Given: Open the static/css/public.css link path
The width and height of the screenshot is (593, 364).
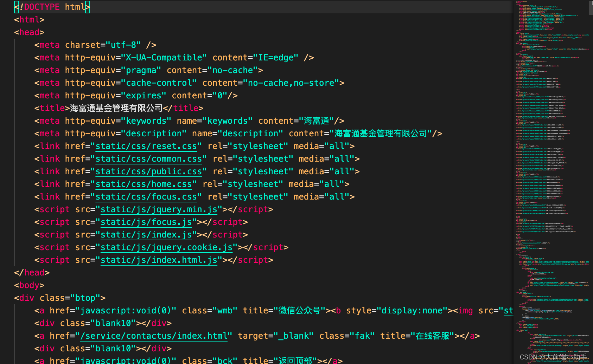Looking at the screenshot, I should (149, 171).
